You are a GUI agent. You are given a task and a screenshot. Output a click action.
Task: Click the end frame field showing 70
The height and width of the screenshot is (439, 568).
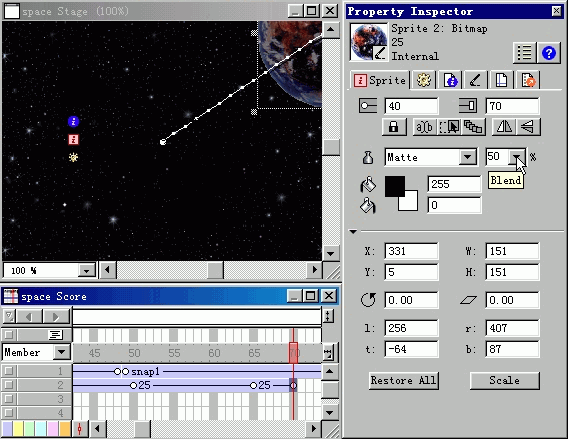coord(512,106)
